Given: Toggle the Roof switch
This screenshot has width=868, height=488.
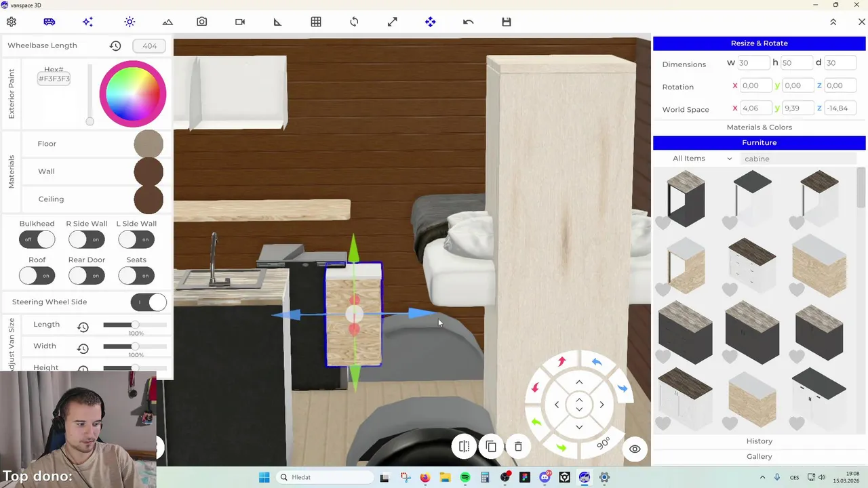Looking at the screenshot, I should click(x=37, y=276).
